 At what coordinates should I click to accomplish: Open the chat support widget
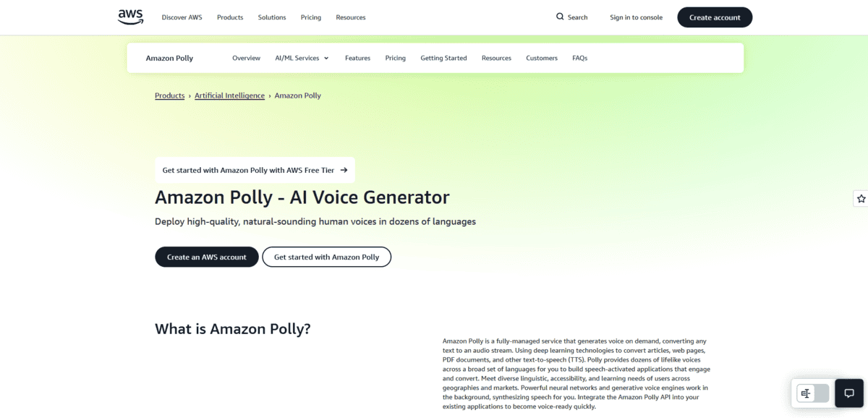click(x=848, y=393)
